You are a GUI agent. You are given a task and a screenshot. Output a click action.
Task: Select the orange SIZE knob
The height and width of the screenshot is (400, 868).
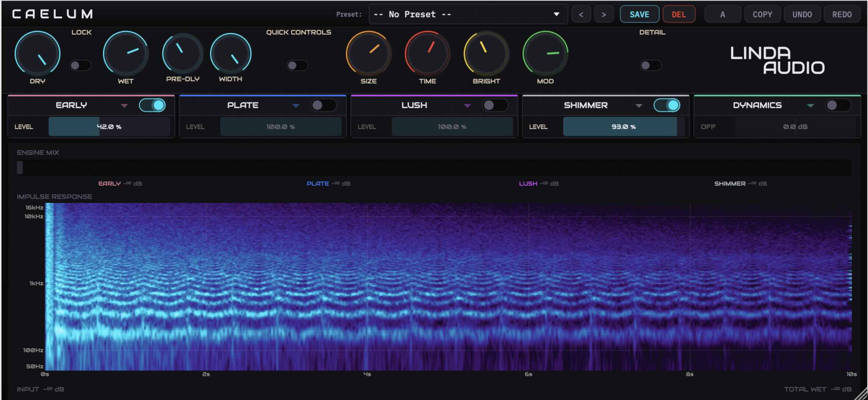coord(368,54)
